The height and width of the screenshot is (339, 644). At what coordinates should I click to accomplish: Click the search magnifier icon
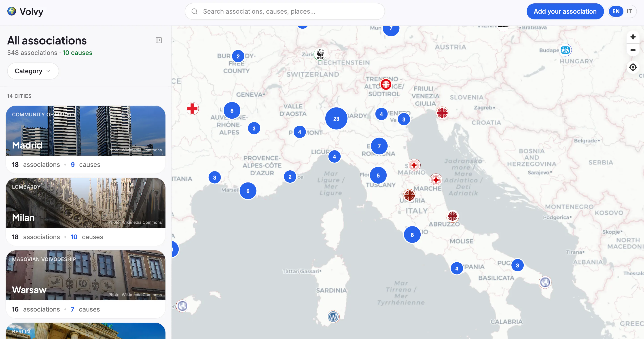tap(195, 11)
